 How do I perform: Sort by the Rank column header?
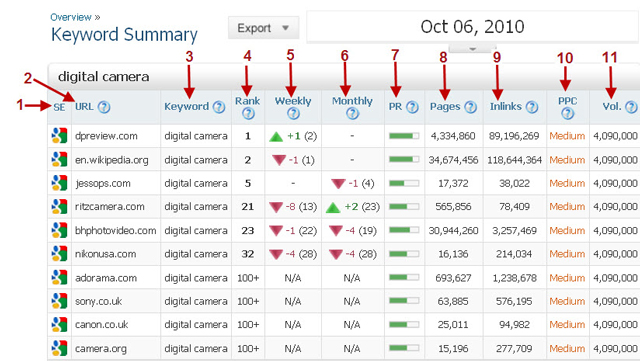click(247, 101)
